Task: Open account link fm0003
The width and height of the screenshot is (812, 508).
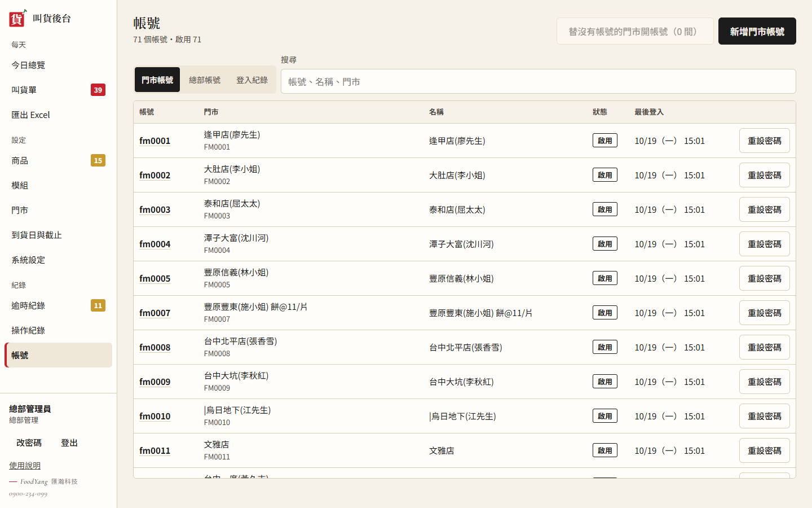Action: point(155,209)
